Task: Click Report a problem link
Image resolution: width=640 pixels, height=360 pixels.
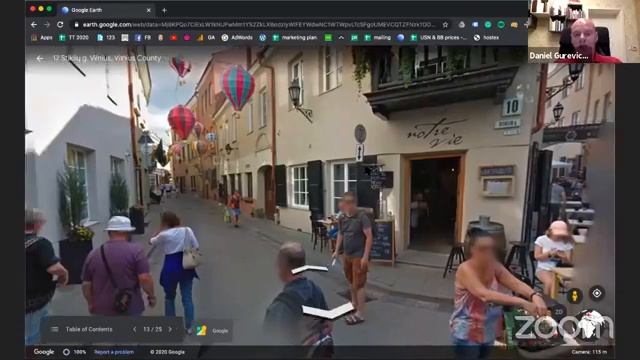Action: (x=114, y=352)
